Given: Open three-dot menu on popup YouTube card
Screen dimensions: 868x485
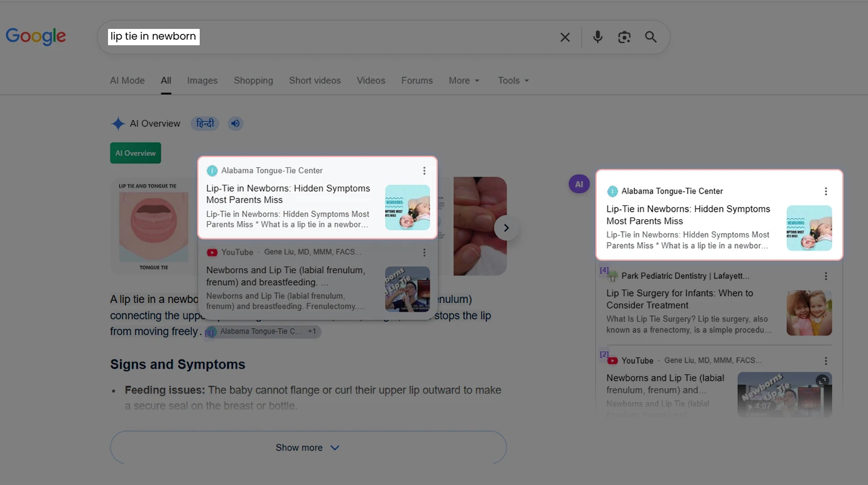Looking at the screenshot, I should [425, 253].
